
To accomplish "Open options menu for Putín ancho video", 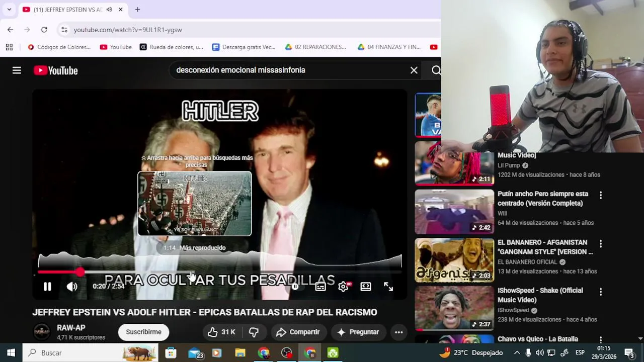I will click(600, 195).
